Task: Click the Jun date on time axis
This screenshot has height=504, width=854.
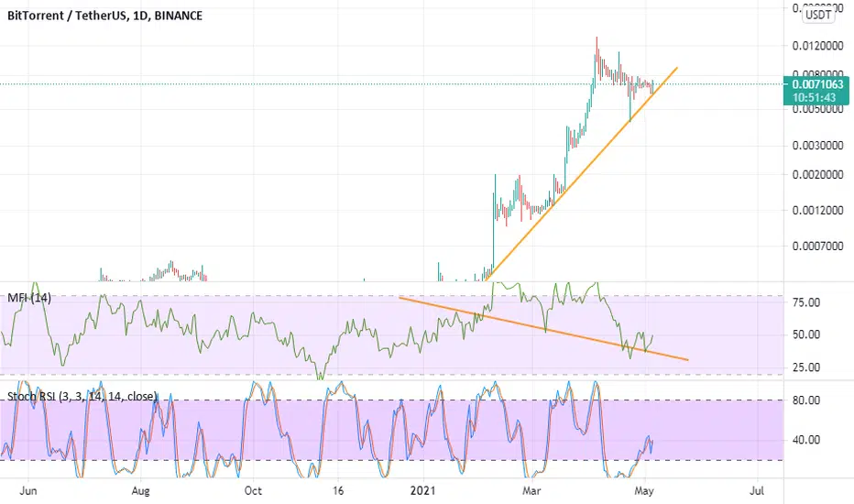Action: (x=28, y=491)
